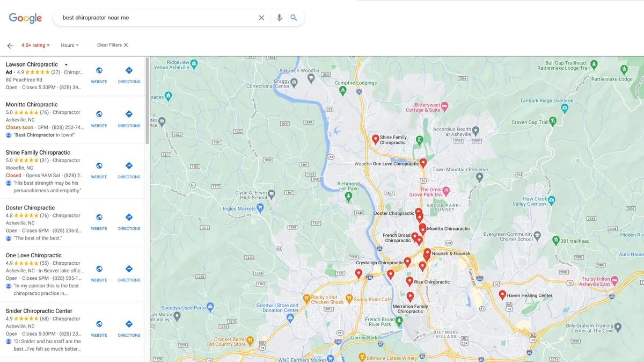Click the Monitto Chiropractic map label
The height and width of the screenshot is (362, 644).
coord(448,229)
